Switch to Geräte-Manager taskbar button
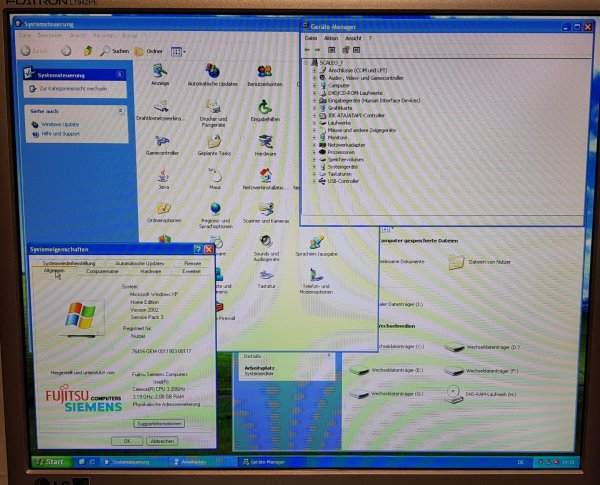 (271, 462)
